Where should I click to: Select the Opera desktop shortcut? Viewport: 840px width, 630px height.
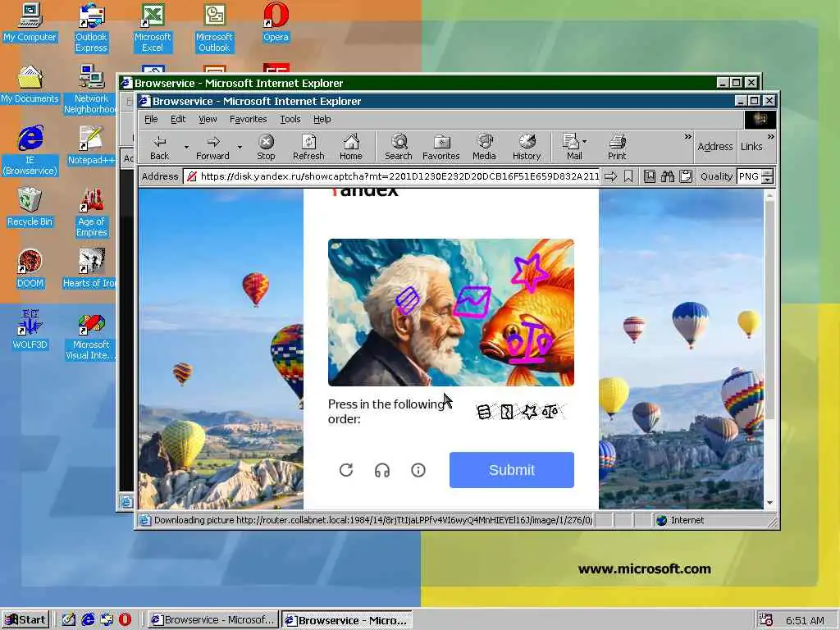tap(276, 22)
